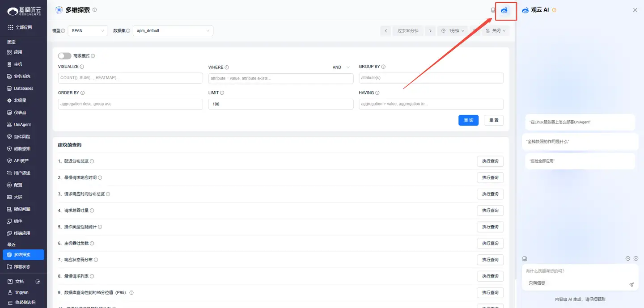644x308 pixels.
Task: Open AI chat history clock icon
Action: [627, 258]
